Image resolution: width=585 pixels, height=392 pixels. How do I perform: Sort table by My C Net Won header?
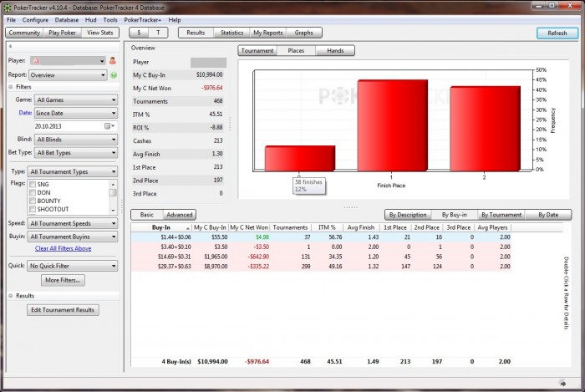click(x=249, y=227)
